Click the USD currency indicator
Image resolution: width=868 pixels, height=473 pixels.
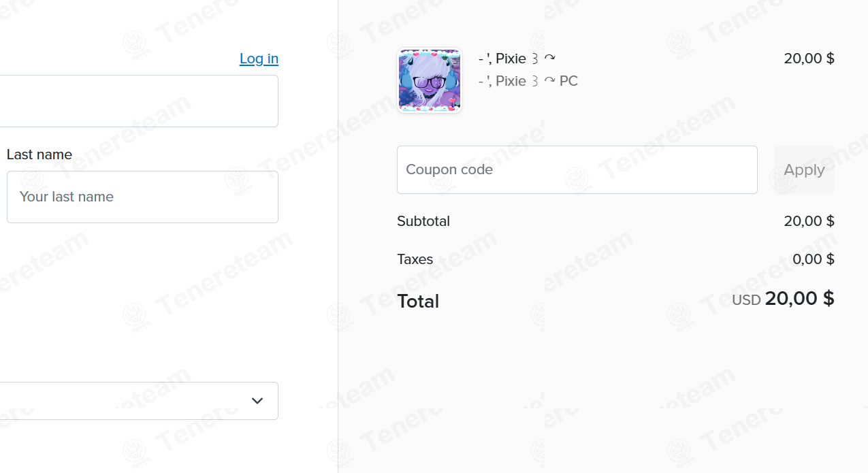(746, 300)
